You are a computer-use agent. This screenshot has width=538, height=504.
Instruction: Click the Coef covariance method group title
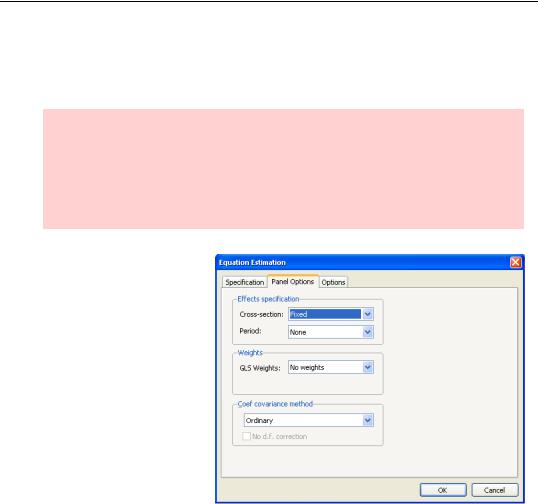(x=275, y=404)
